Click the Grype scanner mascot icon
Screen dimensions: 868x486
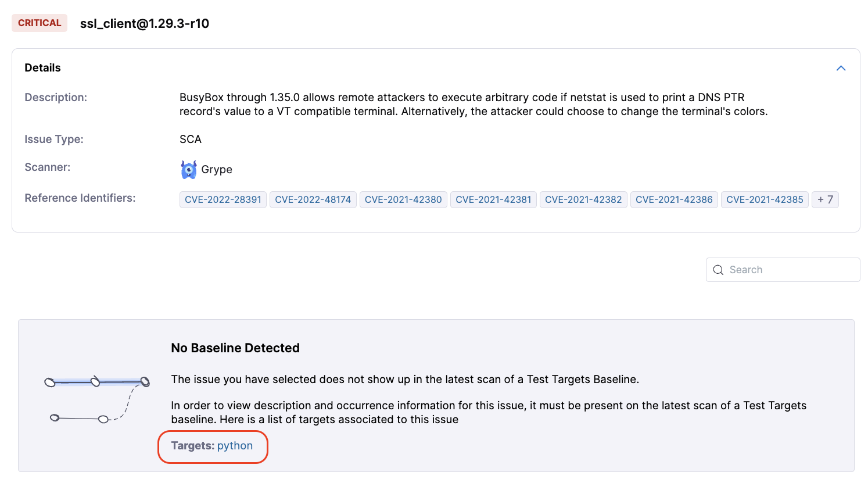click(189, 170)
